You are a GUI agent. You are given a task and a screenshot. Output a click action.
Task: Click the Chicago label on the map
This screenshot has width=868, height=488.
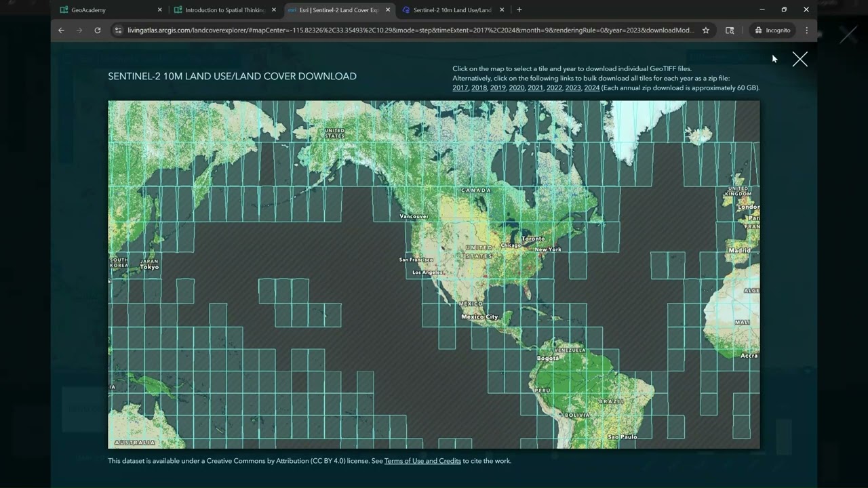point(511,245)
